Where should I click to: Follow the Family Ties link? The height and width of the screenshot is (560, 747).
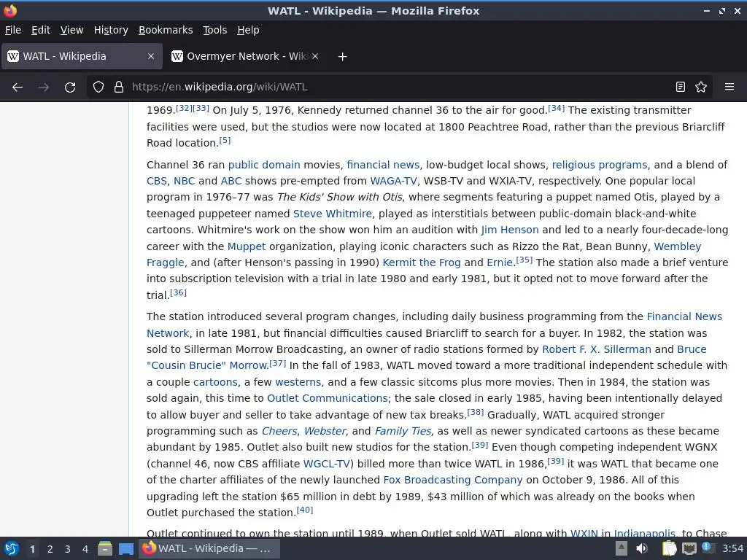(403, 431)
